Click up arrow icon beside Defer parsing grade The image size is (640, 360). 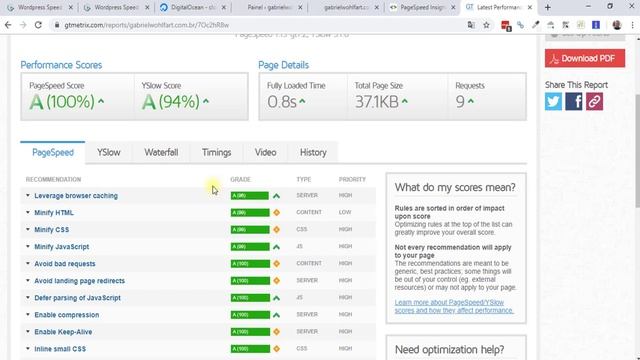[x=276, y=298]
